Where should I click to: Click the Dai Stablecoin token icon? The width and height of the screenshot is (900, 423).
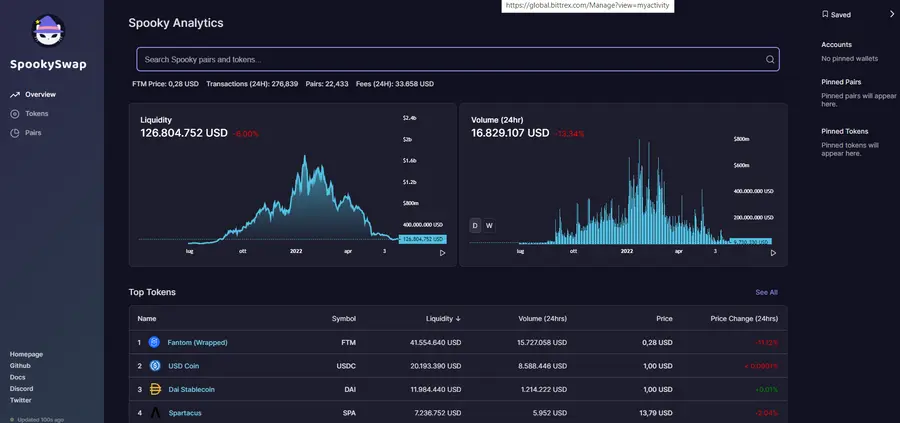[x=155, y=389]
